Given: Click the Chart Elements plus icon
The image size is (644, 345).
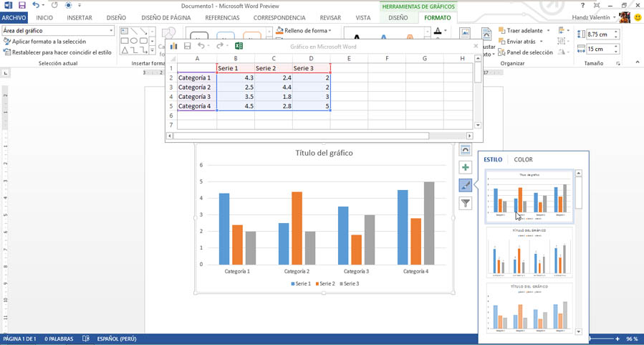Looking at the screenshot, I should [466, 167].
